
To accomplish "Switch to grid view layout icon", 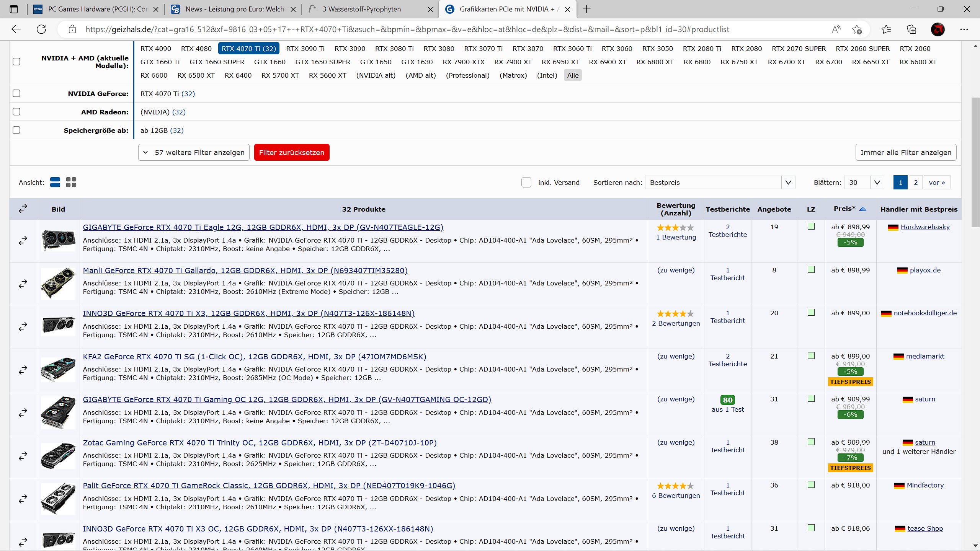I will tap(71, 182).
